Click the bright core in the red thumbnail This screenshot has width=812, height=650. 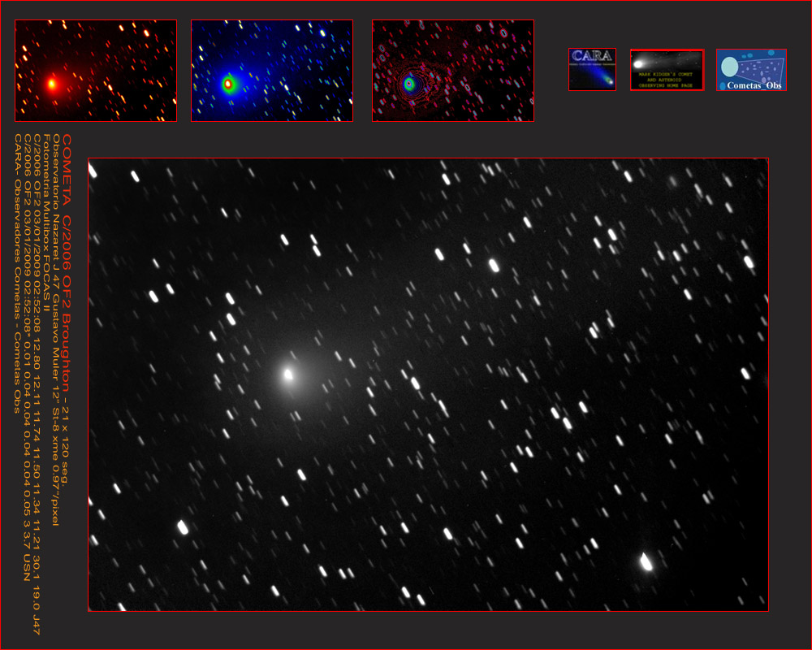pyautogui.click(x=53, y=83)
